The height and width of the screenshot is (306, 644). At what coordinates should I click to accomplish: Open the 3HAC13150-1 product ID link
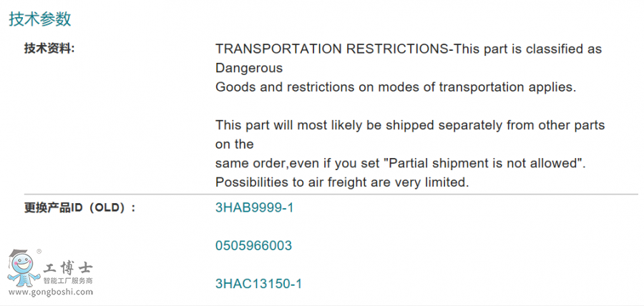click(258, 284)
